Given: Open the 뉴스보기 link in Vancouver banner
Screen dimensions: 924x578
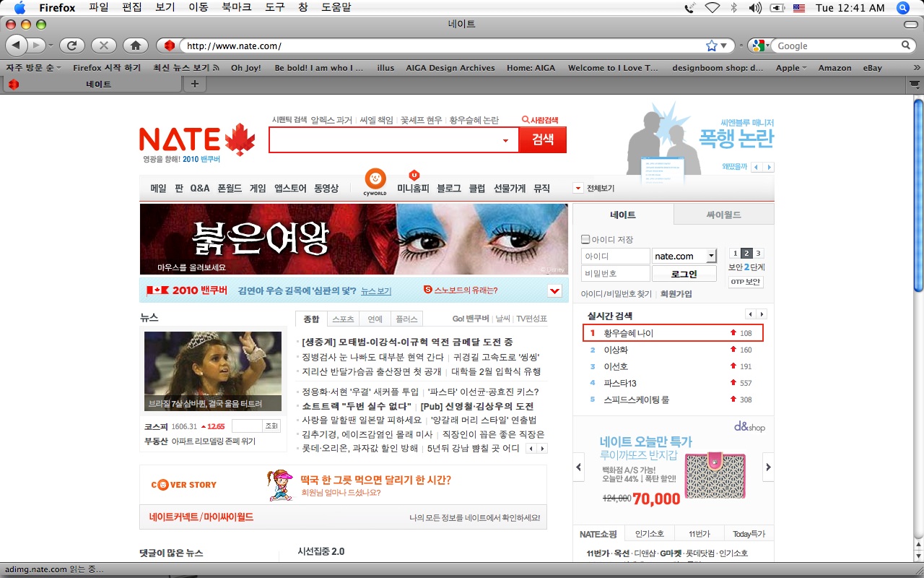Looking at the screenshot, I should 376,291.
